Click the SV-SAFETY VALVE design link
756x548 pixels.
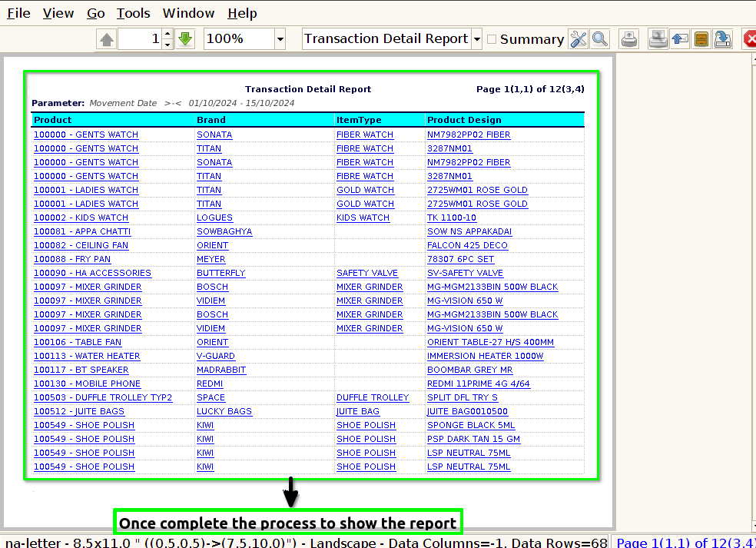pyautogui.click(x=466, y=273)
